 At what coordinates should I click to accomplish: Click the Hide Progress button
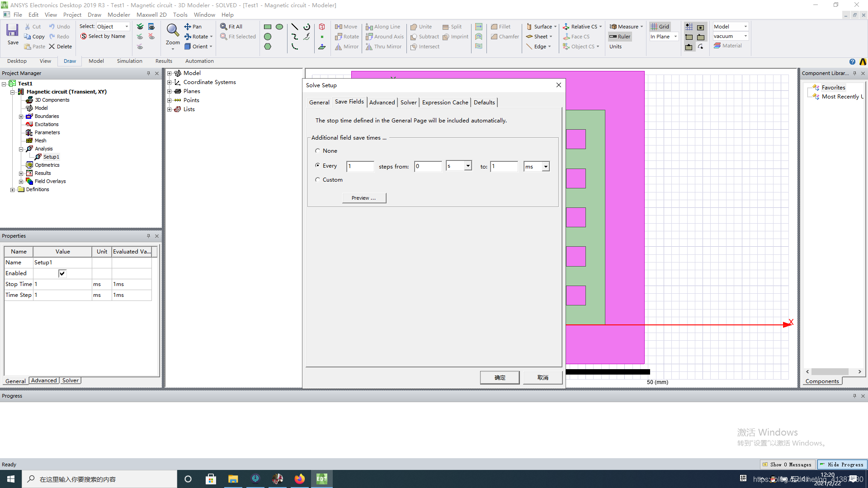click(x=842, y=465)
